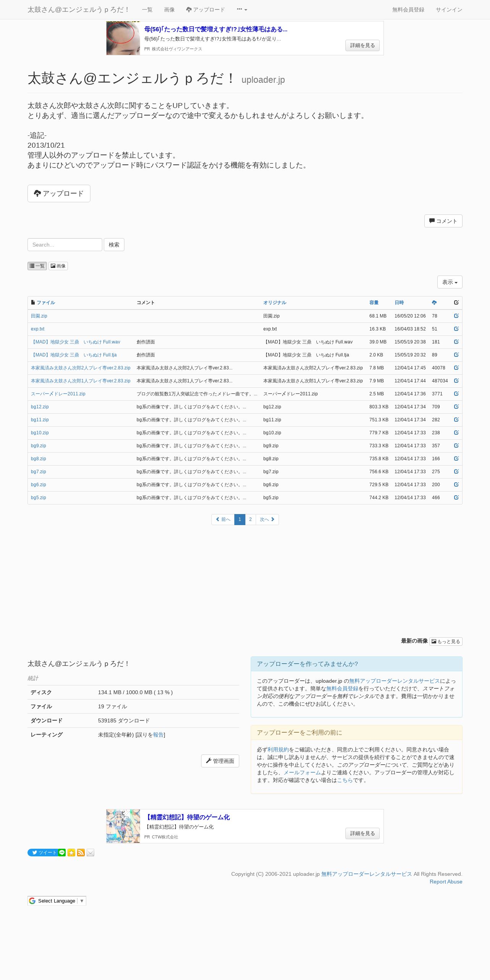490x980 pixels.
Task: Click edit icon for bg5.zip row
Action: [456, 497]
